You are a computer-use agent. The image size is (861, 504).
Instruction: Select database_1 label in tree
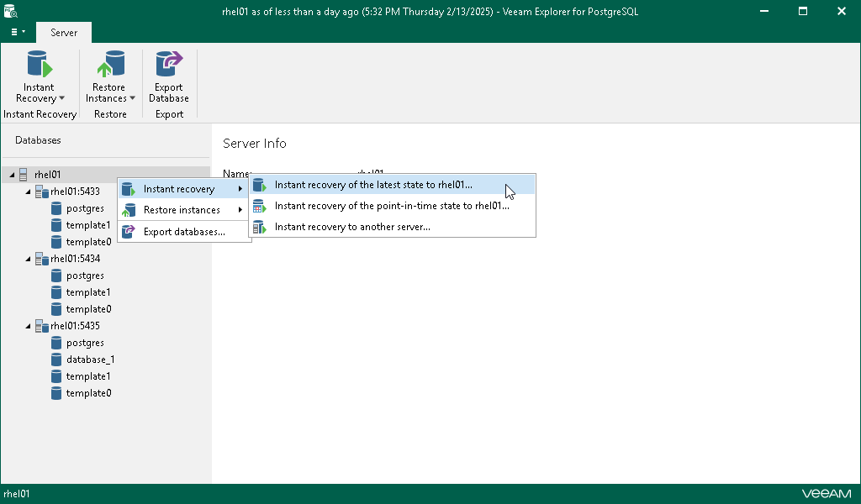[91, 360]
